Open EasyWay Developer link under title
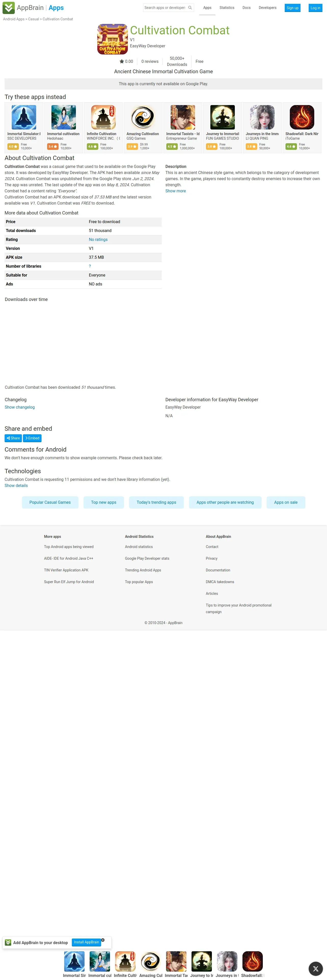This screenshot has width=327, height=980. click(x=148, y=46)
